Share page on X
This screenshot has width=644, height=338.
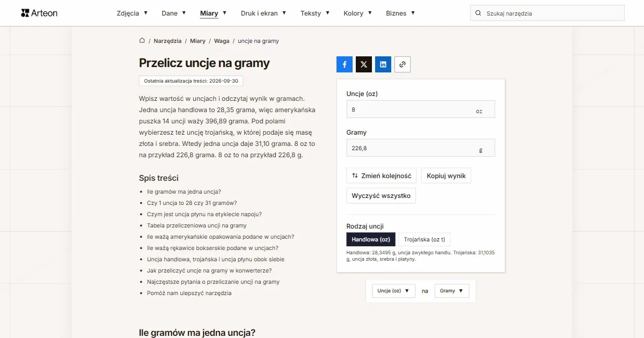tap(364, 64)
